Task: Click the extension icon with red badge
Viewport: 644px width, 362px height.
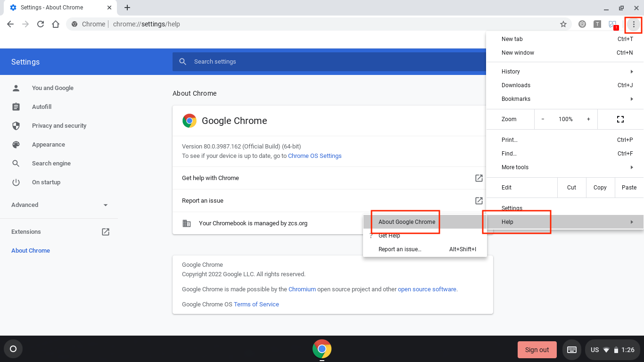Action: pyautogui.click(x=613, y=24)
